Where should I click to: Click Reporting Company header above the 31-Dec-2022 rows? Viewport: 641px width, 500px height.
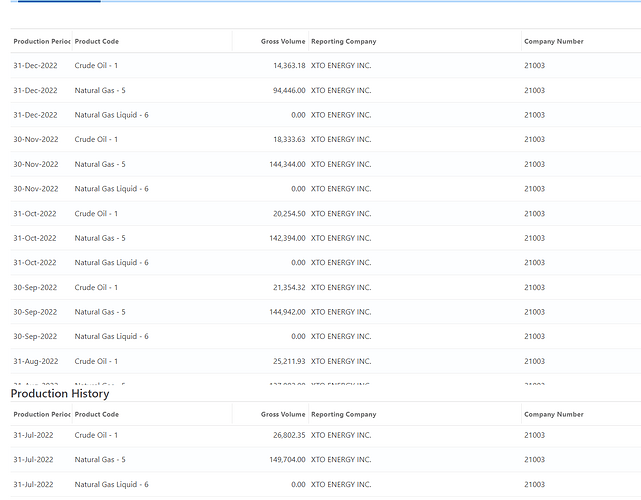point(343,41)
